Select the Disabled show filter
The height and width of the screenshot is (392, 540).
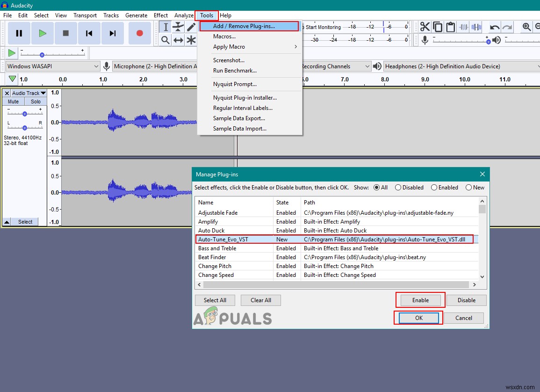(398, 187)
